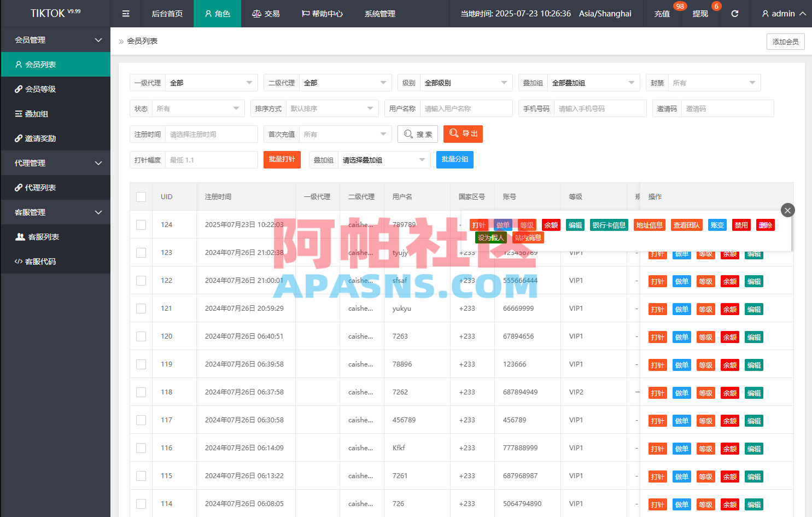The height and width of the screenshot is (517, 812).
Task: Open 帮助中心 top menu
Action: 322,14
